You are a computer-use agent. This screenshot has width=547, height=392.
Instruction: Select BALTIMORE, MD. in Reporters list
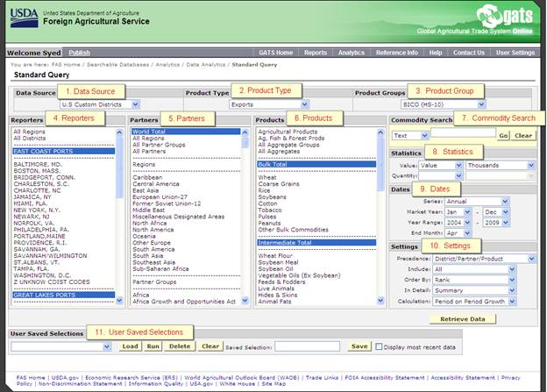(x=38, y=164)
